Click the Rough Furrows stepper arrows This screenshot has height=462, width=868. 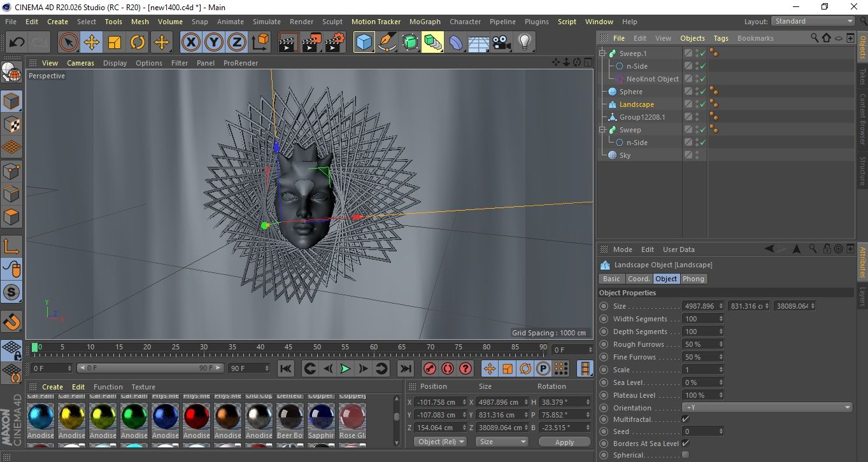click(x=721, y=344)
